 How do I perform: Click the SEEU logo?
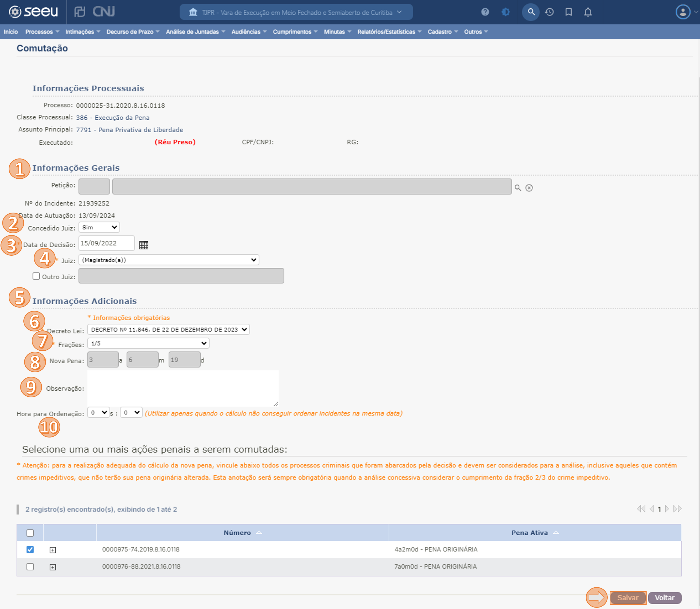[33, 12]
